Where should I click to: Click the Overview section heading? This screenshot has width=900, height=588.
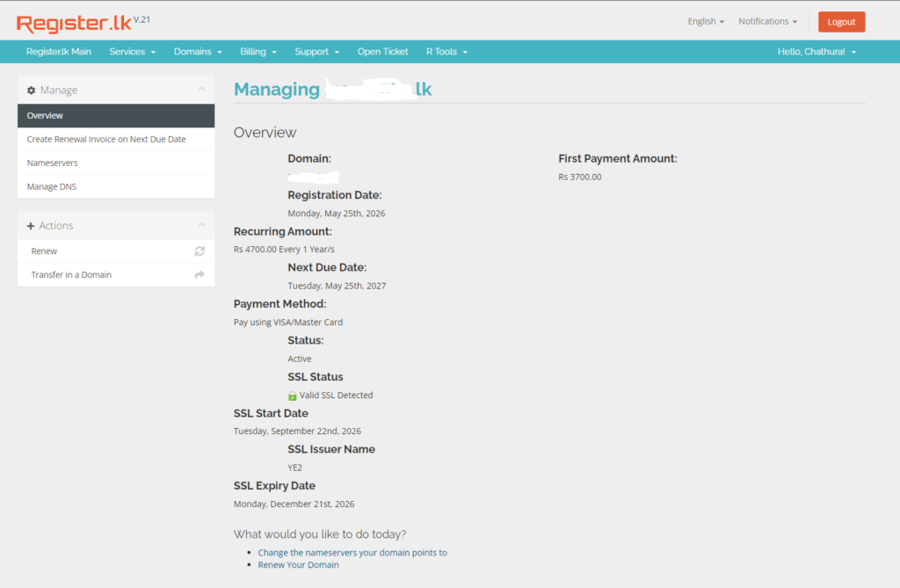[x=265, y=133]
